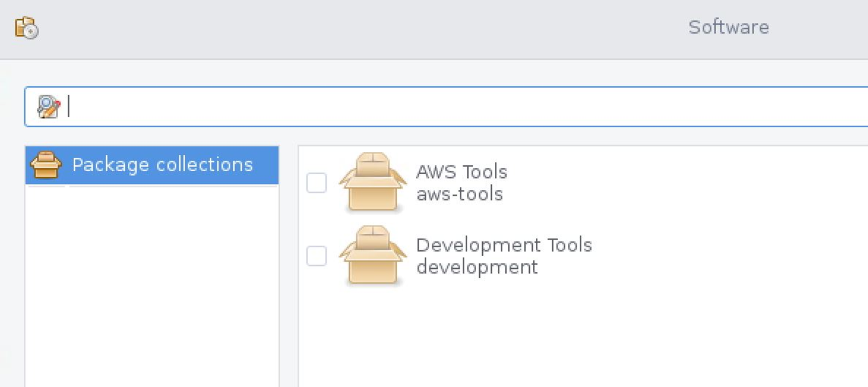Click the Software window title

click(x=728, y=27)
